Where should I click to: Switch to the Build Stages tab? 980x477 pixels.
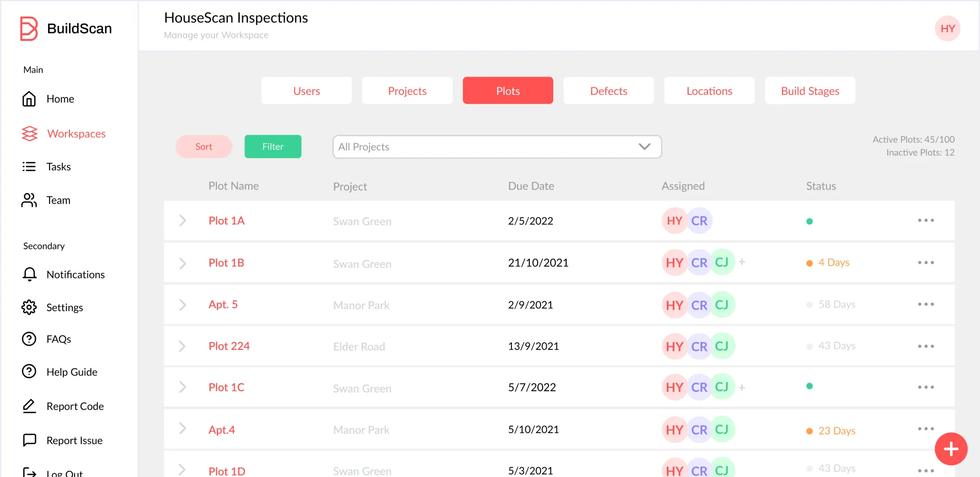point(810,91)
